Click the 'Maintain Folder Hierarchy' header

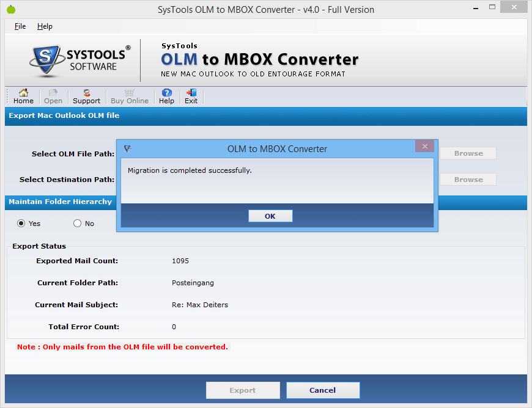pyautogui.click(x=61, y=202)
